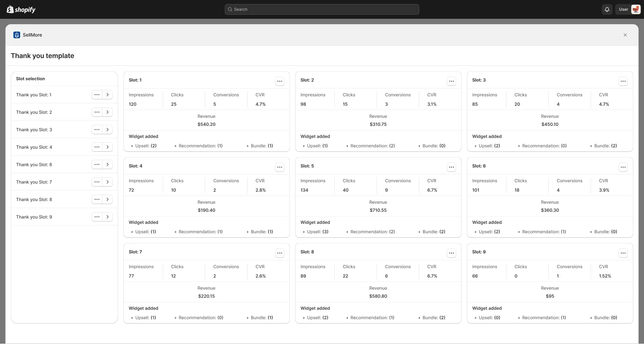Screen dimensions: 644x344
Task: Click the $540.20 revenue value
Action: click(x=207, y=124)
